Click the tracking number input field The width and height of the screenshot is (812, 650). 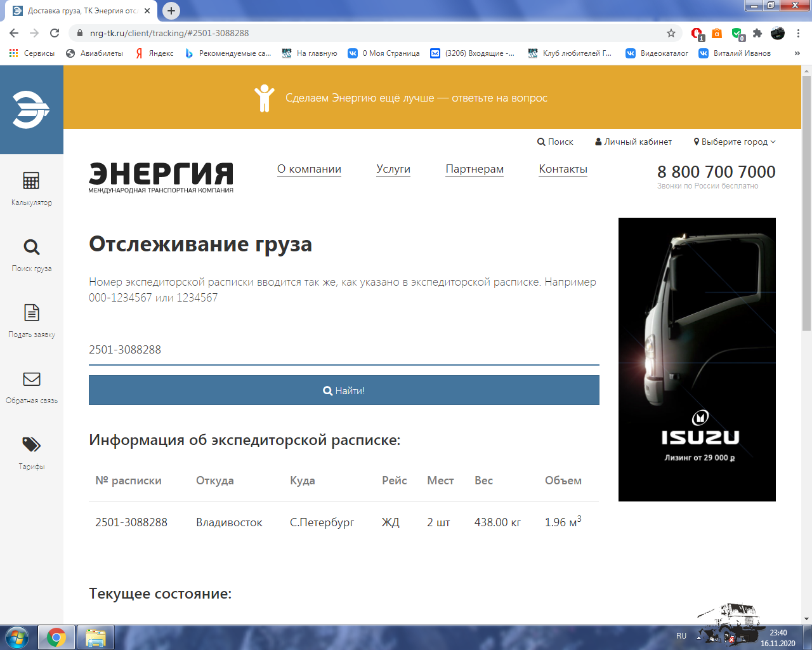coord(344,350)
